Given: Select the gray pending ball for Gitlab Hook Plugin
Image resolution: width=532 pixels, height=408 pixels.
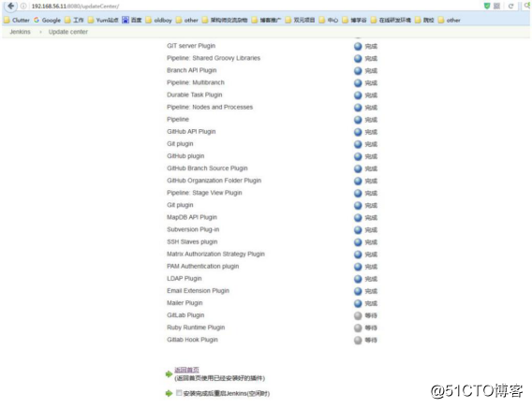Looking at the screenshot, I should 358,340.
